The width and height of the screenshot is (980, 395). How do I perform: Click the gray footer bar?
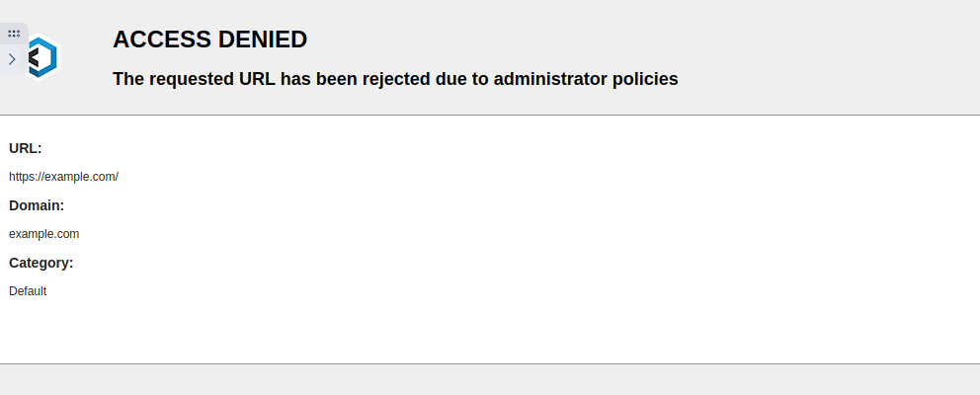490,380
